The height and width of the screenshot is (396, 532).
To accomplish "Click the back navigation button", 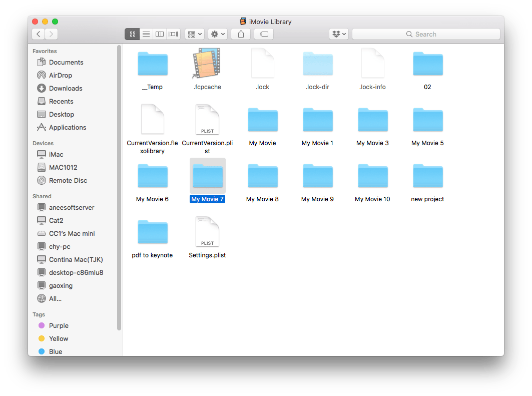I will click(x=38, y=34).
